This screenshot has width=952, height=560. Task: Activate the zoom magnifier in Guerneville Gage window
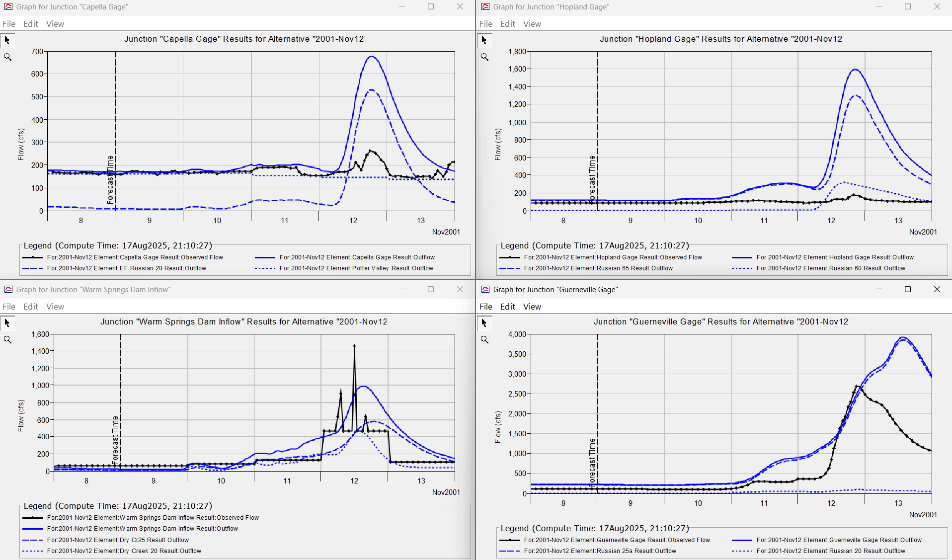(x=484, y=339)
